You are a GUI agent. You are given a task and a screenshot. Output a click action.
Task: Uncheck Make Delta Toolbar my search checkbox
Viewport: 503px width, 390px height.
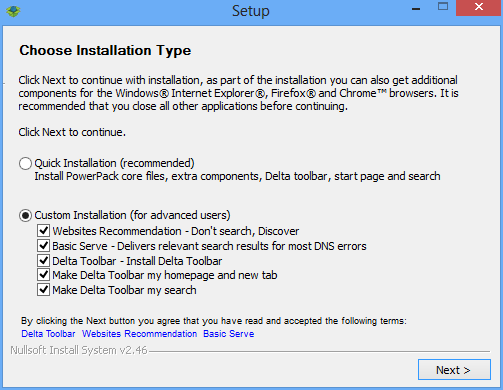43,290
